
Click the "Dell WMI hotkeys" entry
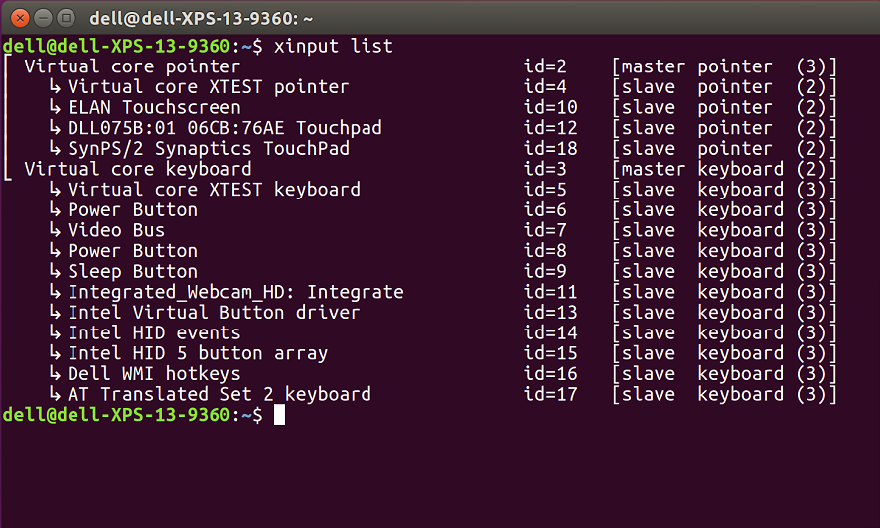pos(159,374)
